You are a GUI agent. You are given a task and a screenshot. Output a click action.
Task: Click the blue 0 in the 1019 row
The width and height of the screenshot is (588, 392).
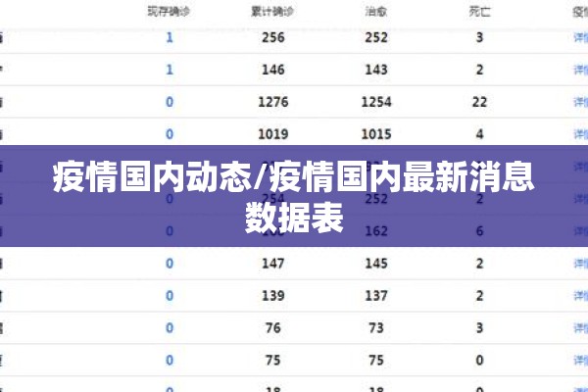[x=170, y=134]
